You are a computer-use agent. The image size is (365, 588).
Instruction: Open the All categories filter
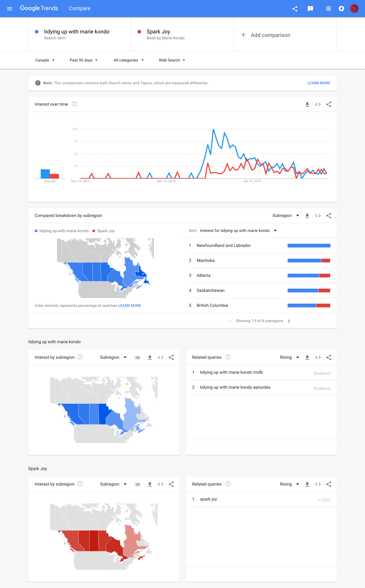pos(129,60)
